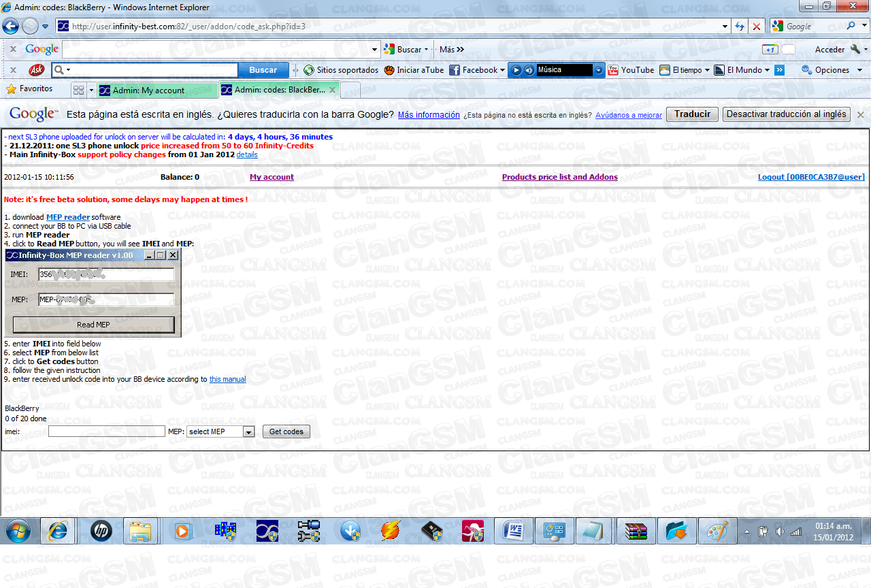The width and height of the screenshot is (871, 588).
Task: Click the Google search magnifier icon
Action: (x=851, y=27)
